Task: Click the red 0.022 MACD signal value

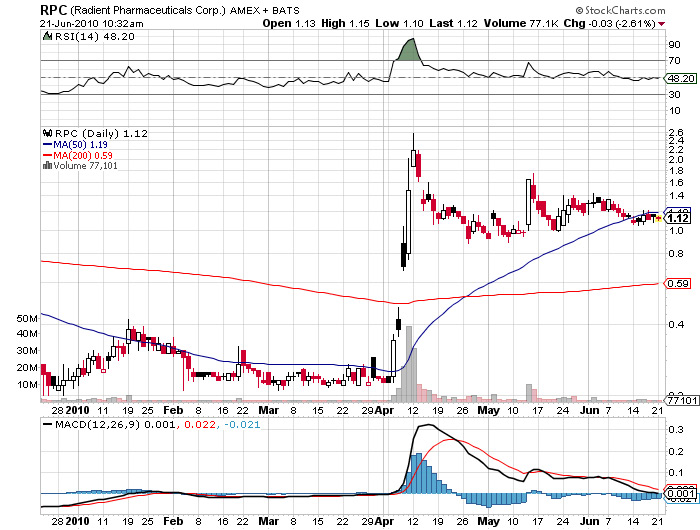Action: (x=200, y=424)
